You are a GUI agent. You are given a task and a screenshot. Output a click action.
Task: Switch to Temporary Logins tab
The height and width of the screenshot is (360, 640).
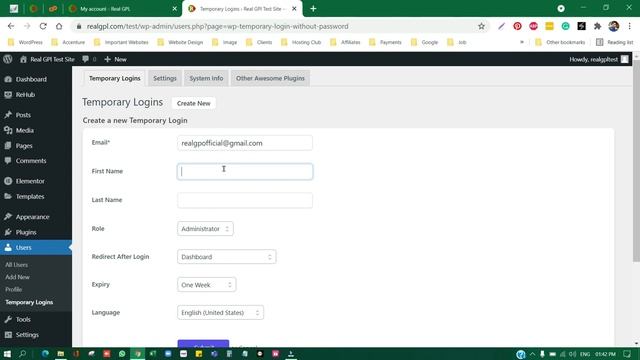(x=115, y=78)
